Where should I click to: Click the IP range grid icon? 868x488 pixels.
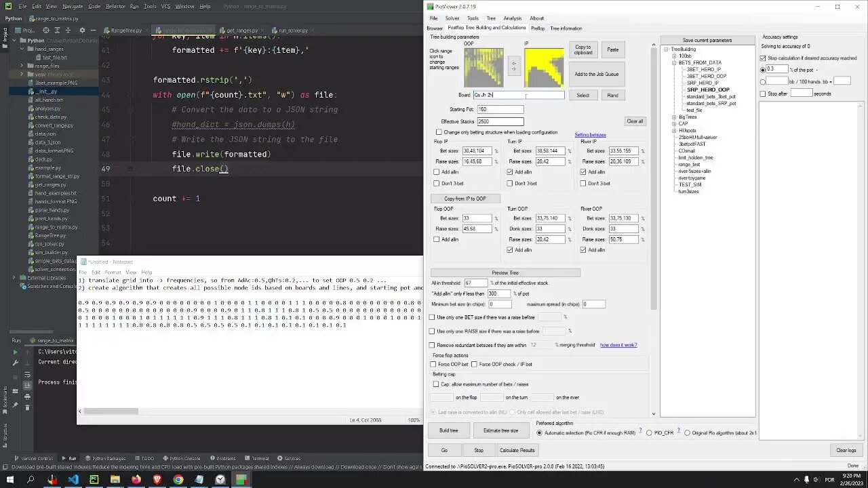[543, 67]
